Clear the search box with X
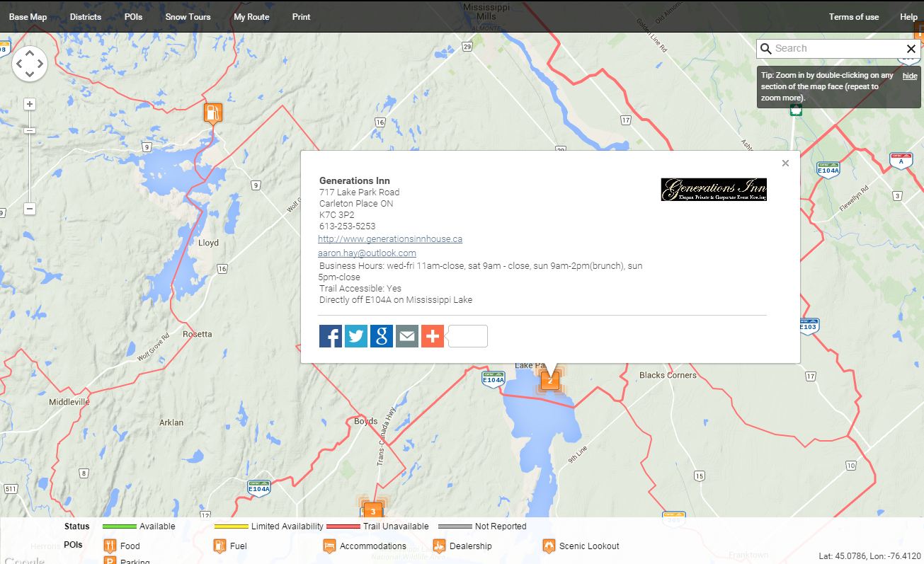This screenshot has width=924, height=564. [911, 49]
